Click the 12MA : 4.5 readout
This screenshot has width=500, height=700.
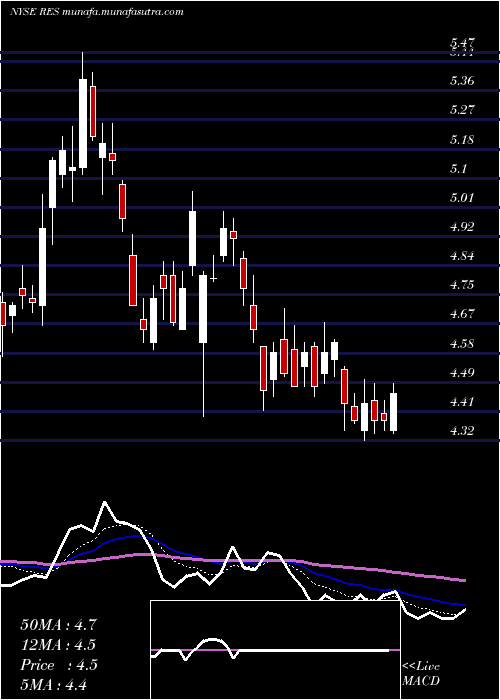[58, 645]
